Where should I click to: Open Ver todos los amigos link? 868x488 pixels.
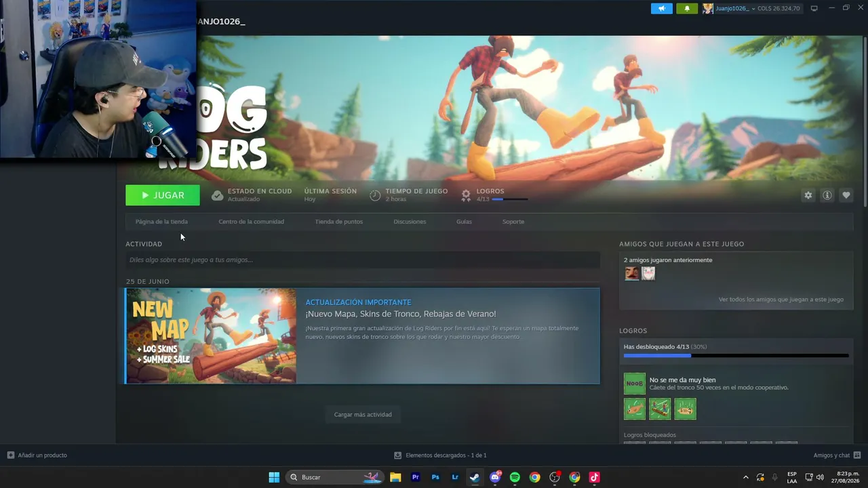click(781, 299)
